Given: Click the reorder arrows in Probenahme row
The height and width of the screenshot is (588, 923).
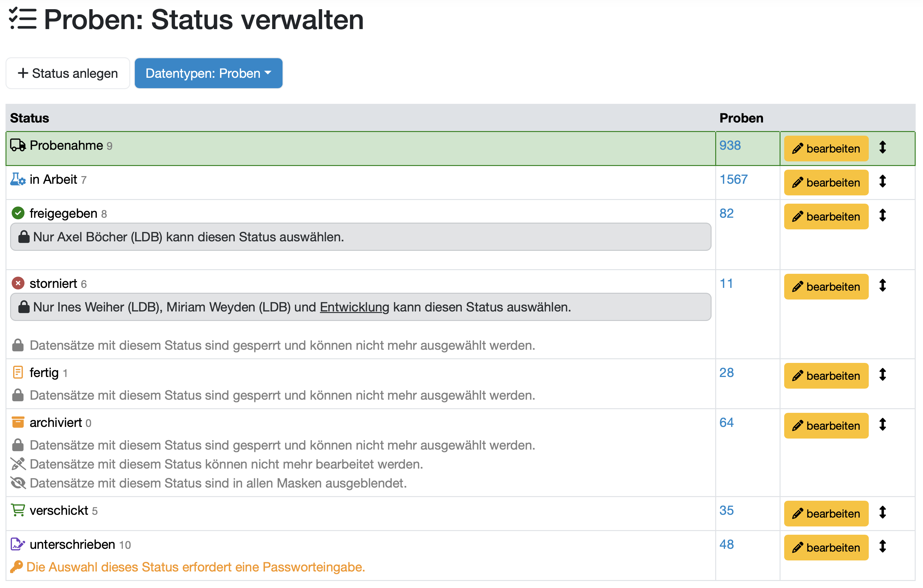Looking at the screenshot, I should tap(882, 147).
